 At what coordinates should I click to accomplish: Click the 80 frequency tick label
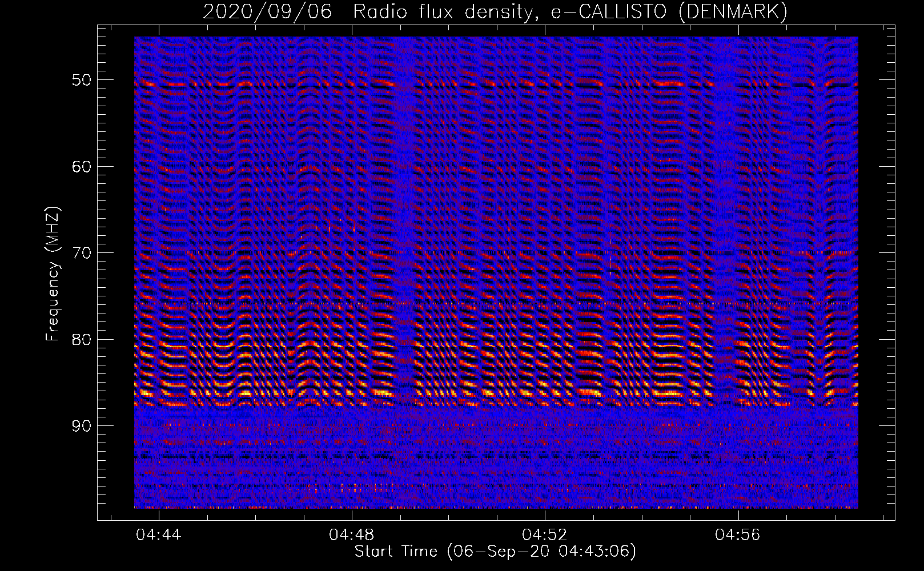tap(82, 340)
